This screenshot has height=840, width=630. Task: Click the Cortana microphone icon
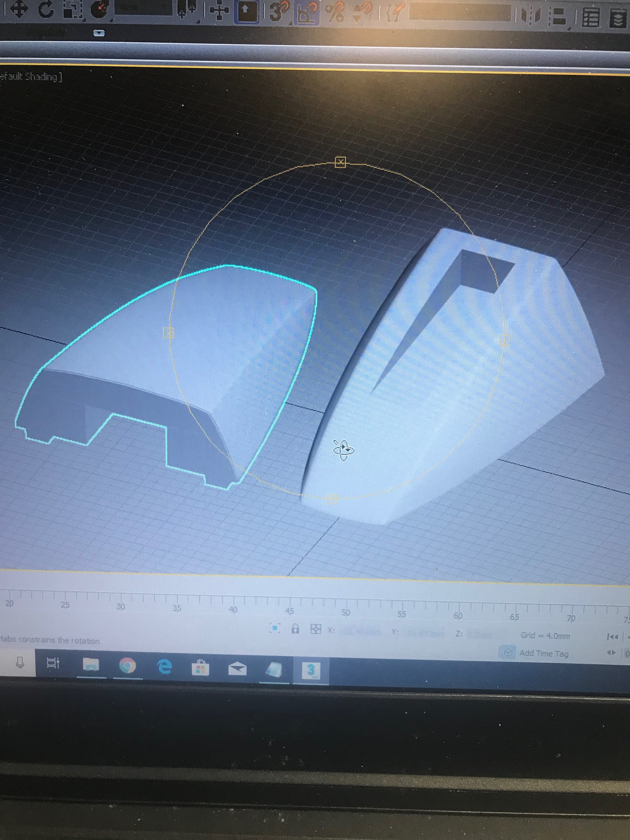20,663
